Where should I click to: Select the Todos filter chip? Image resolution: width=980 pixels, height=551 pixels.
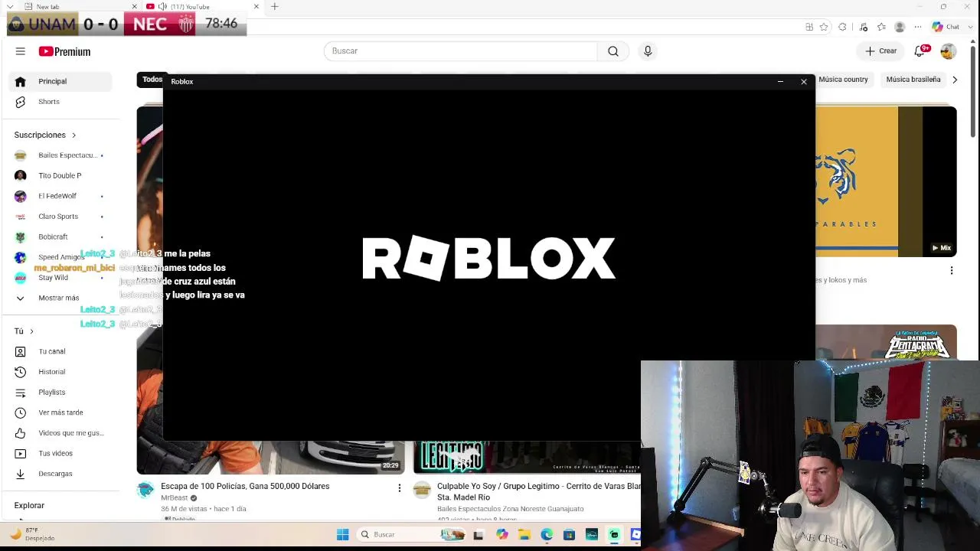pos(152,80)
